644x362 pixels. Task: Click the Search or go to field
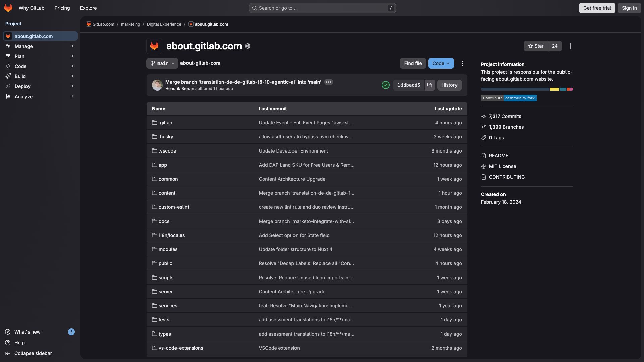pos(322,8)
